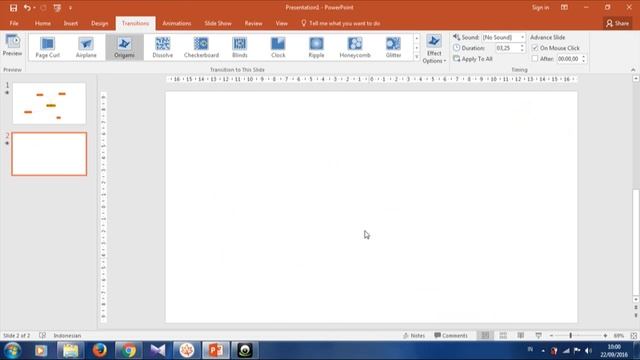Click the Share button

tap(618, 23)
